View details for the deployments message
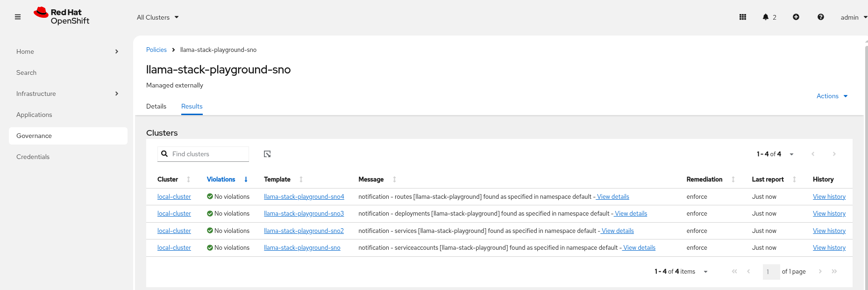Screen dimensions: 868x290 (631, 214)
